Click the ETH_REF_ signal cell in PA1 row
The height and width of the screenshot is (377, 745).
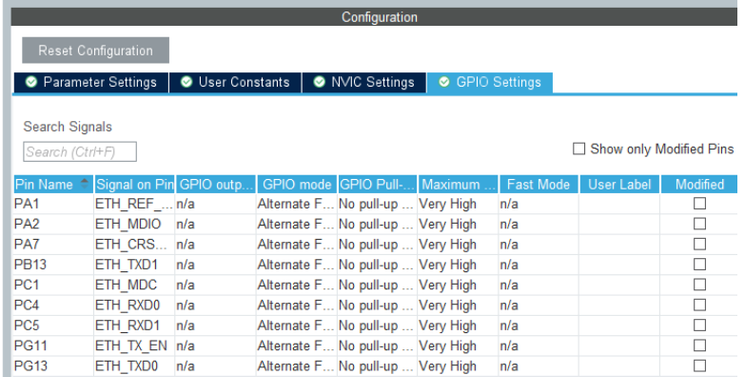point(134,204)
